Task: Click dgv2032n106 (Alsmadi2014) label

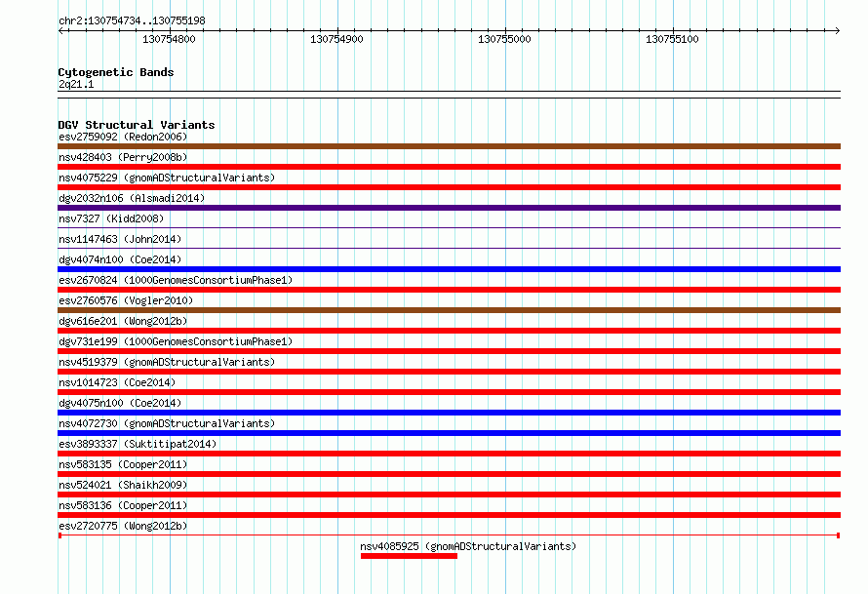Action: tap(132, 198)
